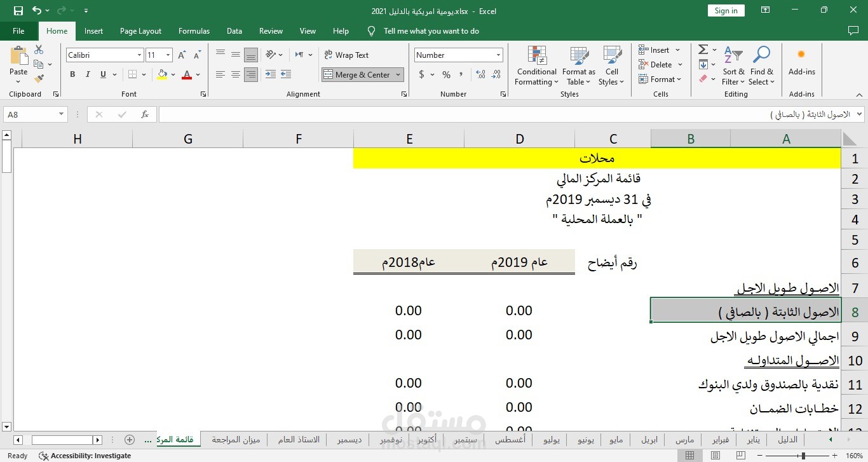The image size is (868, 462).
Task: Select column E header
Action: pos(409,139)
